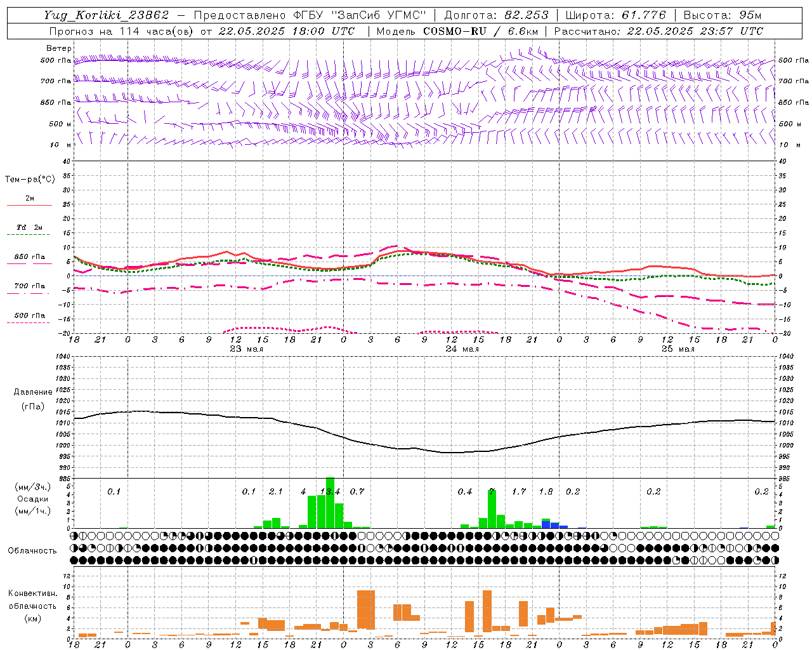The width and height of the screenshot is (812, 650).
Task: Click the 13.4 precipitation total value
Action: (x=330, y=492)
